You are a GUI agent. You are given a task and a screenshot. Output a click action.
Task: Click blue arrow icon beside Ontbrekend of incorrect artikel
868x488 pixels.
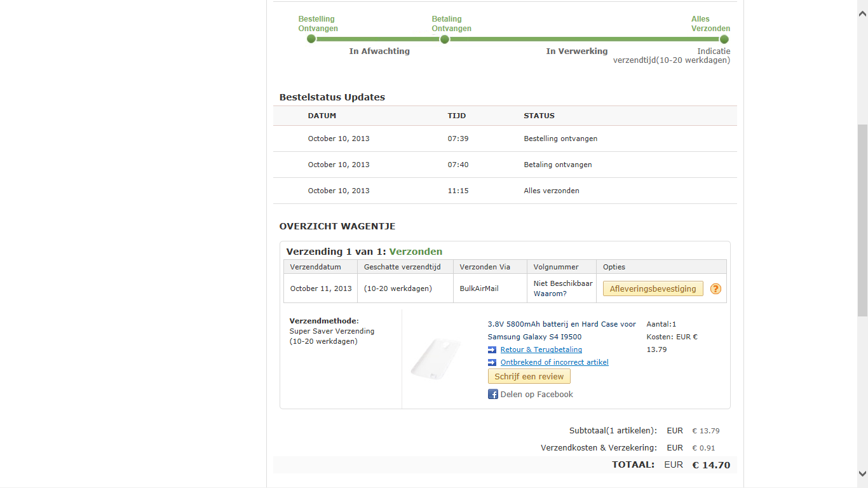pos(492,362)
